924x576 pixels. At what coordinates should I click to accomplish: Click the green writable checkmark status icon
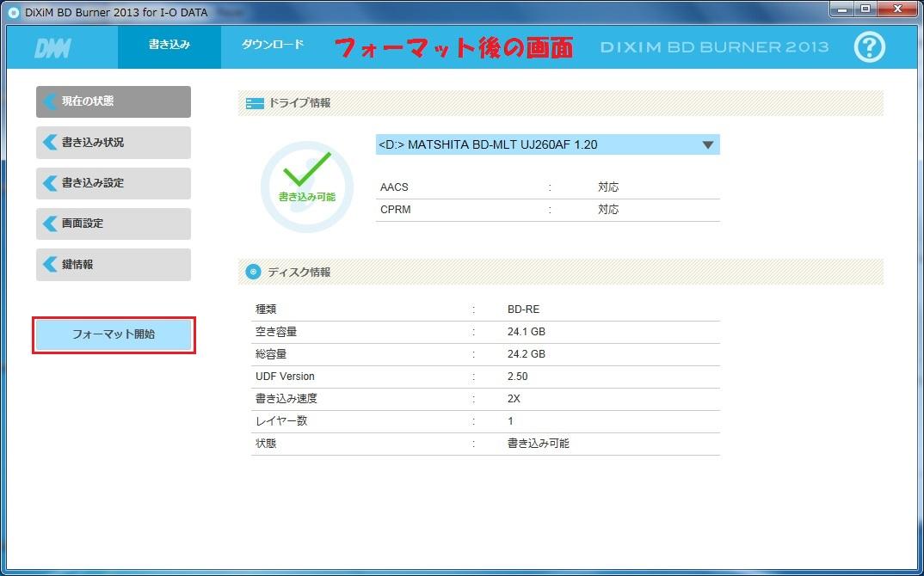pyautogui.click(x=307, y=186)
